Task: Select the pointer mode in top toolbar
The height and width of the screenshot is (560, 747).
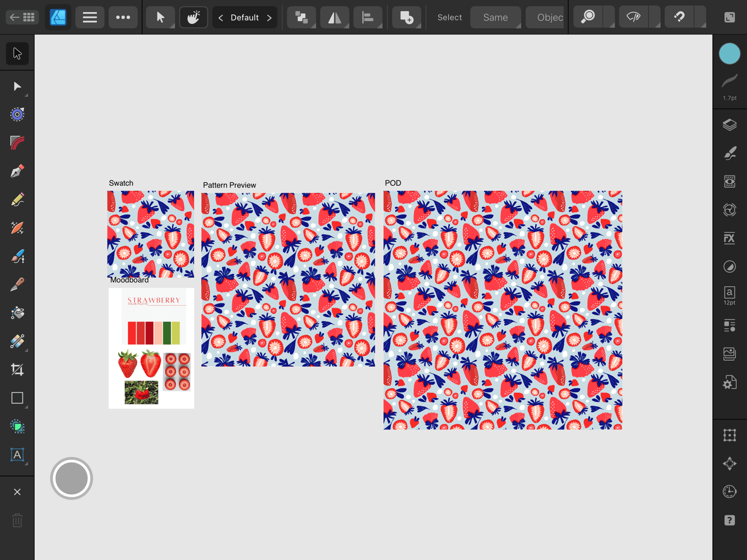Action: click(160, 17)
